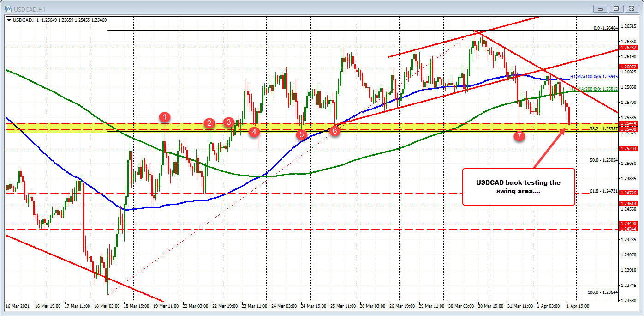Select red circle marker number 7
The image size is (644, 316).
[x=519, y=136]
